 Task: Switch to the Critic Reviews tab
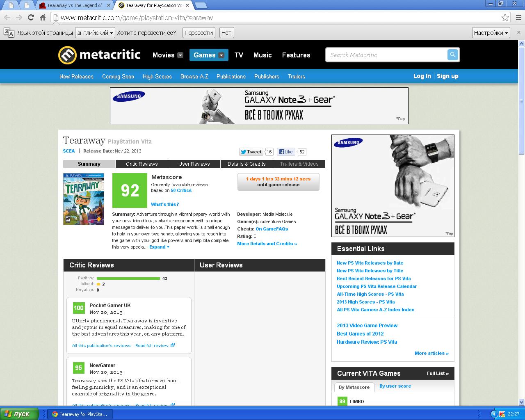point(142,164)
